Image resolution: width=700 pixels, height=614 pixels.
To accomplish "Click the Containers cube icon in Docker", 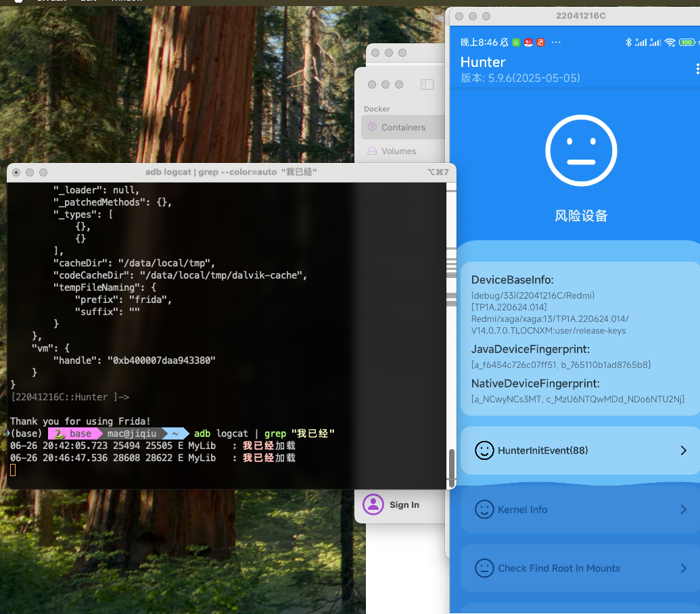I will [372, 127].
